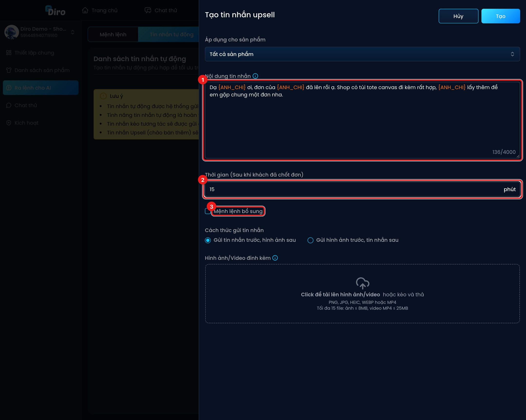Screen dimensions: 526x420
Task: Click the Tạo button
Action: [x=501, y=16]
